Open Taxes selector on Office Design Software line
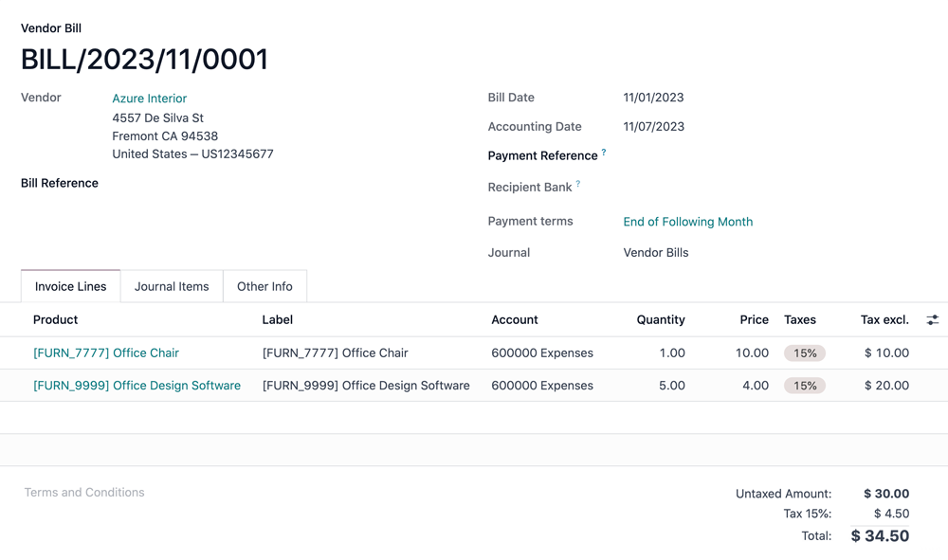Image resolution: width=948 pixels, height=560 pixels. click(x=804, y=386)
